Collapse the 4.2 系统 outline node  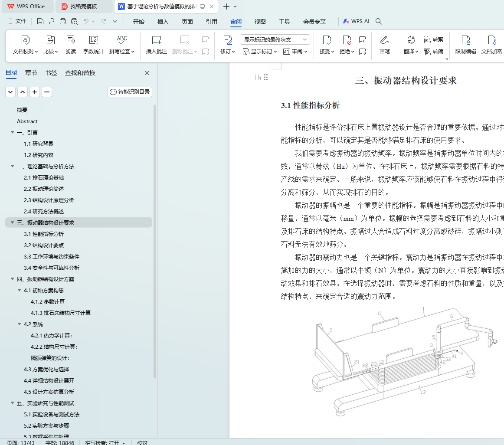[19, 324]
